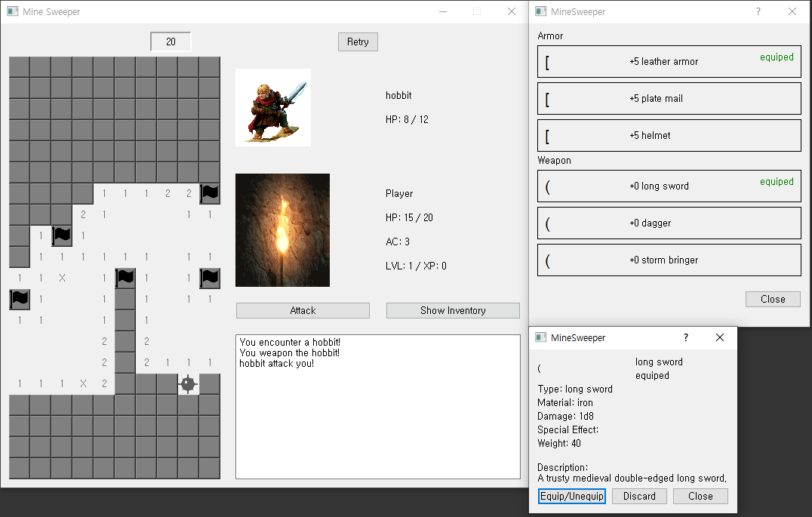Discard the long sword

(639, 497)
